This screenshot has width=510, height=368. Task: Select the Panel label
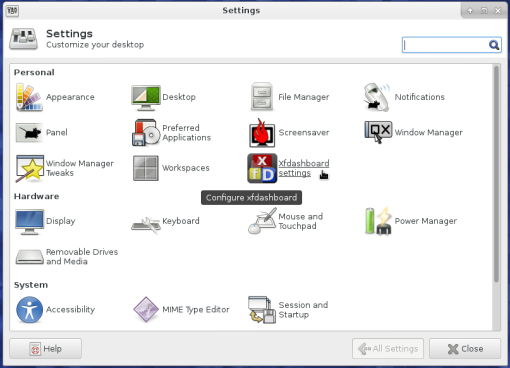[57, 132]
